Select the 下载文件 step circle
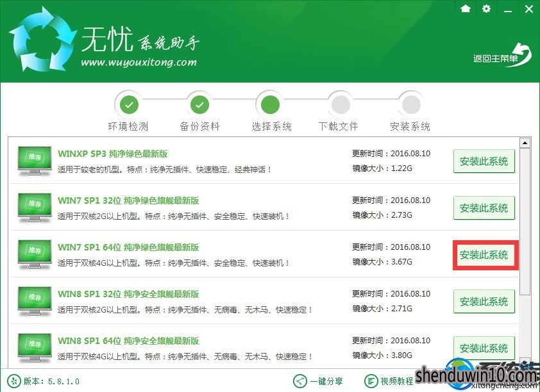Viewport: 540px width, 392px height. (x=341, y=104)
